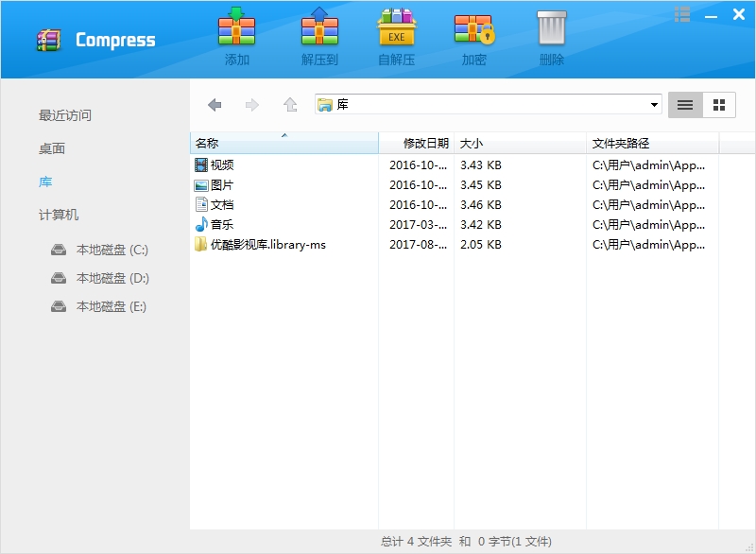Sort by the 大小 column header

click(x=521, y=143)
